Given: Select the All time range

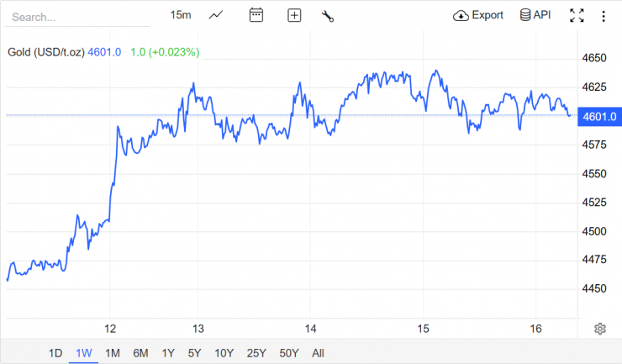Looking at the screenshot, I should [x=318, y=353].
